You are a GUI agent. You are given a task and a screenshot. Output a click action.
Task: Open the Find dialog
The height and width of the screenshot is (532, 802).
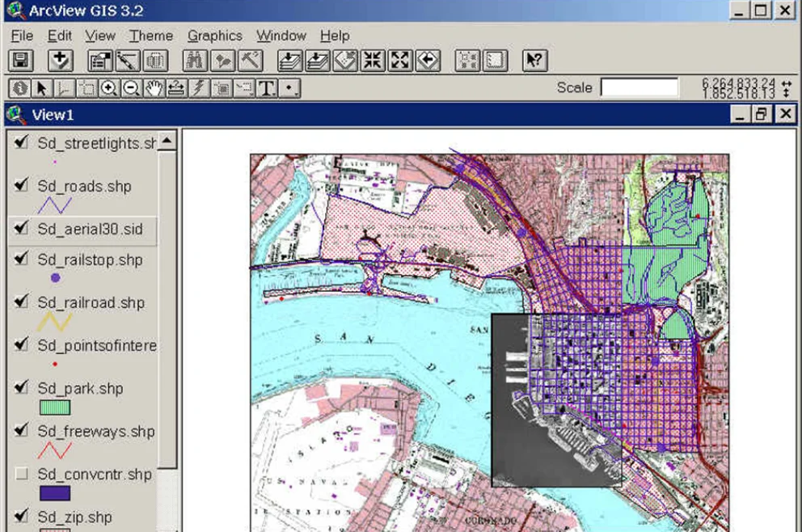194,61
